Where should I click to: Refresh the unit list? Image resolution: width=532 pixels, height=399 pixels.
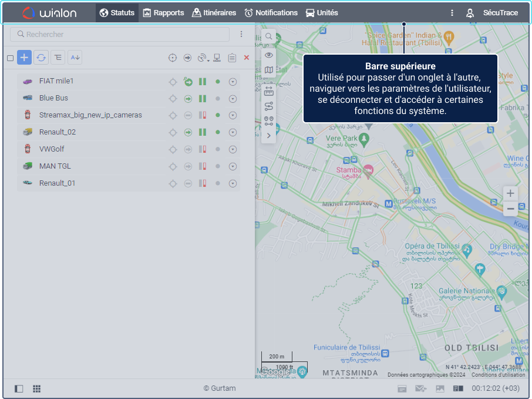click(41, 57)
